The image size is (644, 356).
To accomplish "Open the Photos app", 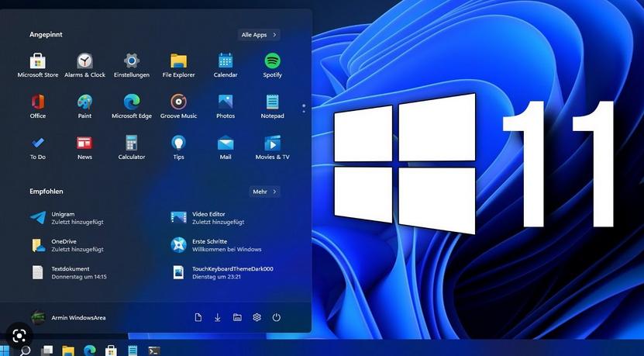I will (226, 107).
